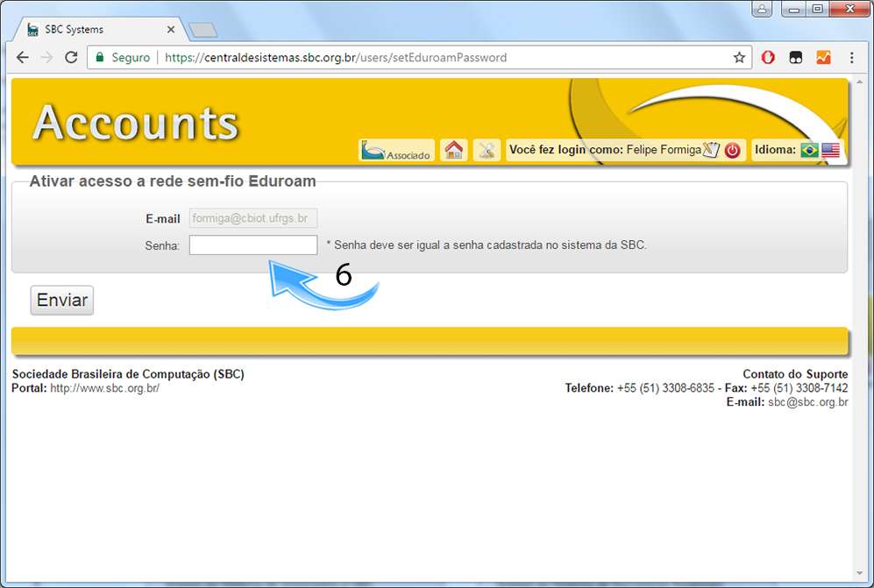Viewport: 874px width, 588px height.
Task: Focus the Senha password field
Action: (253, 244)
